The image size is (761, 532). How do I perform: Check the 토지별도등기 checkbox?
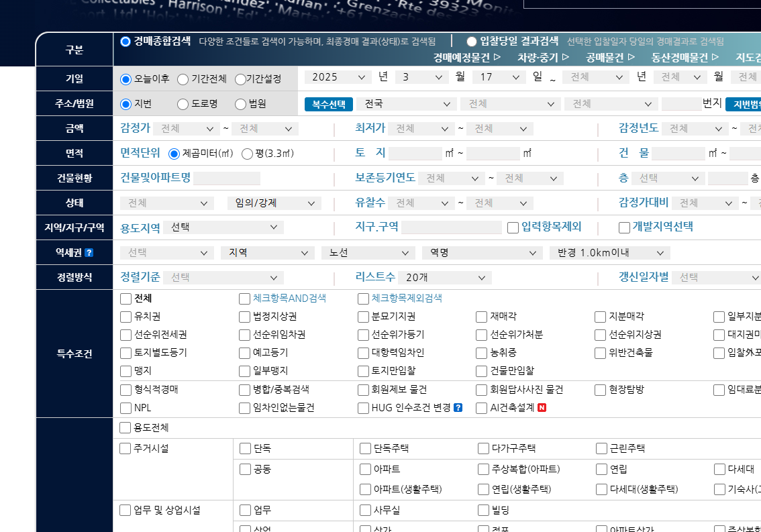click(x=125, y=354)
